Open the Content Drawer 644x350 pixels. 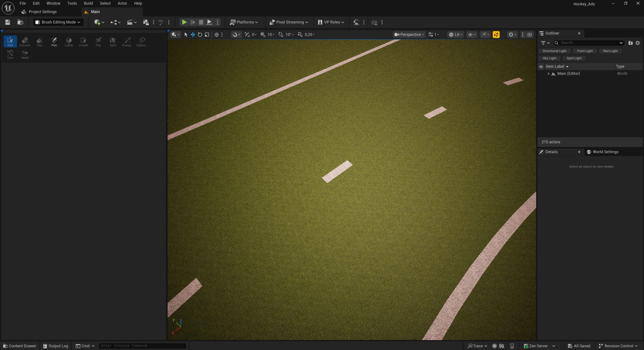(20, 346)
